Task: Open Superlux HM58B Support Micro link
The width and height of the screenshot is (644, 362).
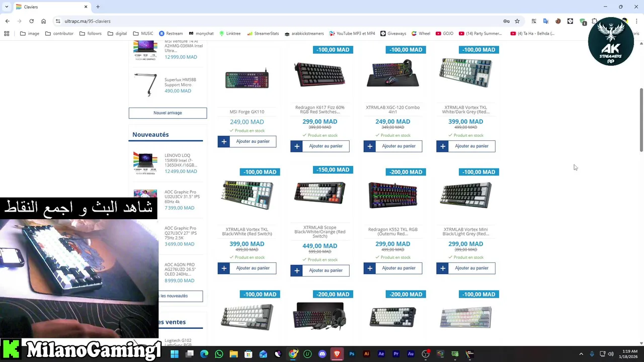Action: [180, 82]
